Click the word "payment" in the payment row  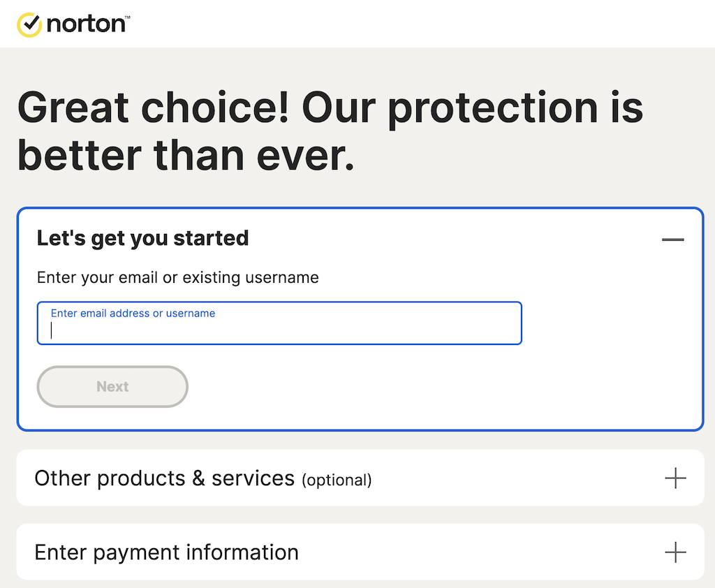pyautogui.click(x=134, y=552)
